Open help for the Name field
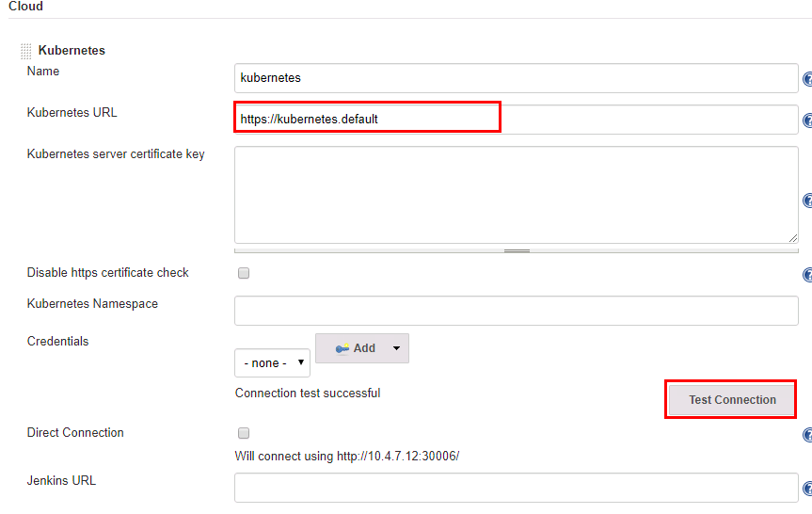Viewport: 812px width, 514px height. pyautogui.click(x=807, y=79)
